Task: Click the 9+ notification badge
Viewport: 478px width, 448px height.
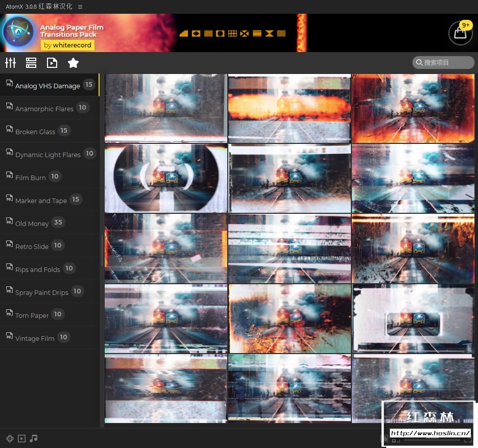Action: (x=466, y=26)
